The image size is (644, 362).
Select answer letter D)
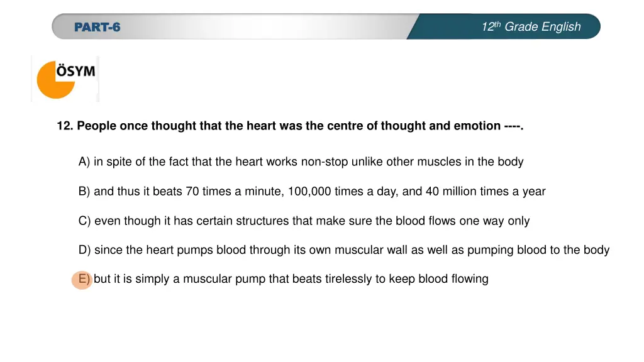84,250
